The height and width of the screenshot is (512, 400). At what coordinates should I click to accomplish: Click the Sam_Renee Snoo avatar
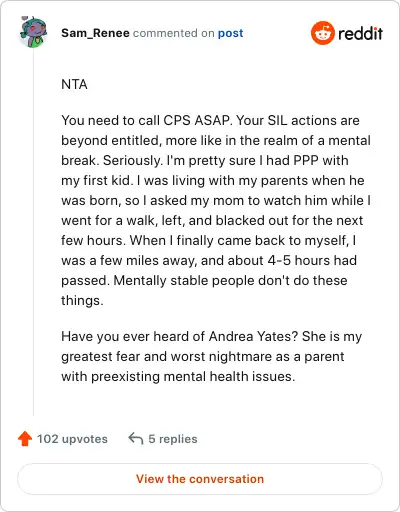(x=33, y=32)
